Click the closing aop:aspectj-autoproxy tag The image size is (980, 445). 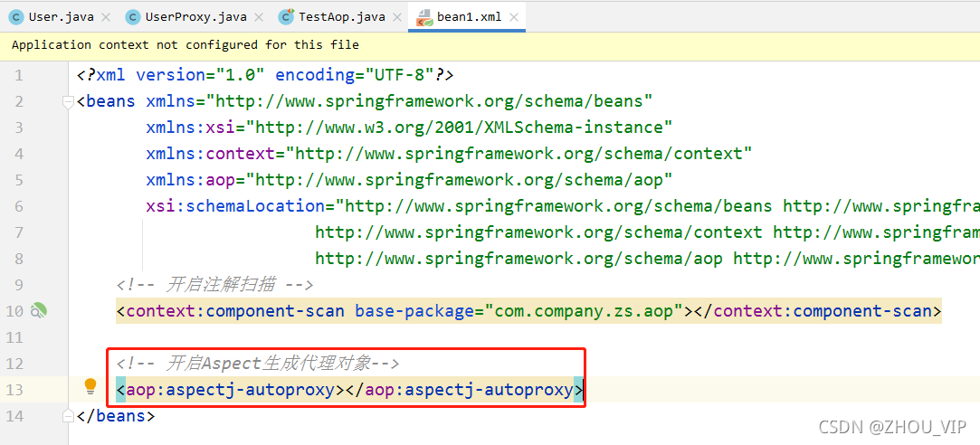pos(464,390)
